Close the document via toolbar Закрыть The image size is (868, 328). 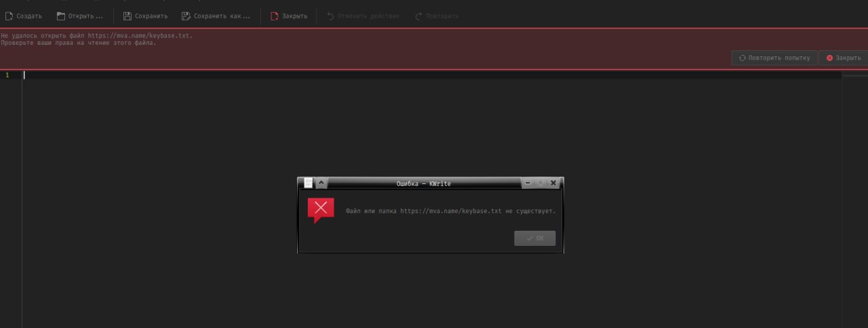289,16
